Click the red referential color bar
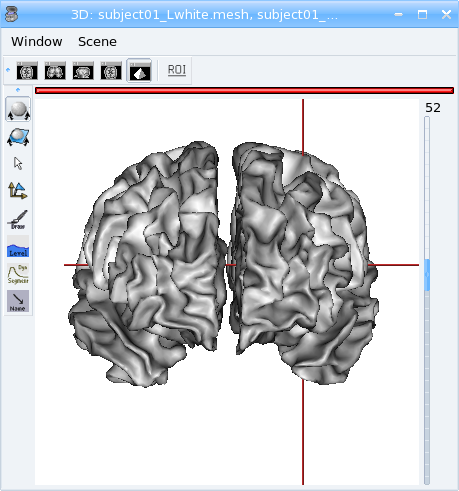The height and width of the screenshot is (491, 459). pos(244,90)
